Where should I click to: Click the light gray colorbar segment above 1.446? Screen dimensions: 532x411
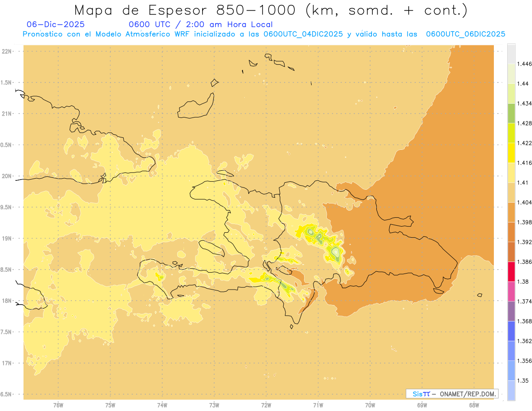(x=511, y=54)
